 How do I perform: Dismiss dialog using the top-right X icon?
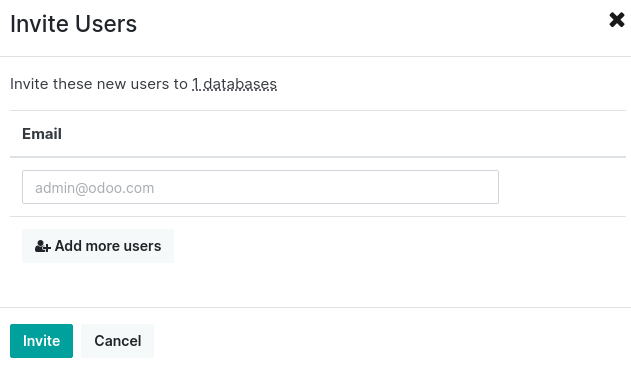tap(617, 20)
